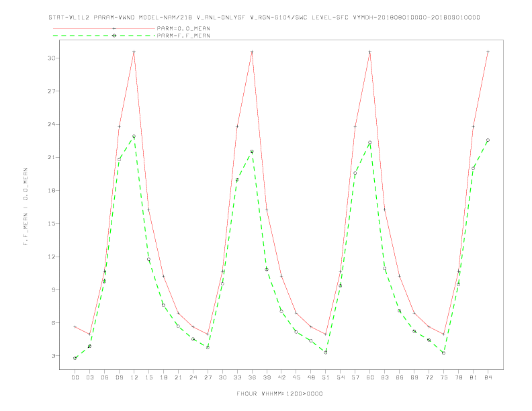This screenshot has height=411, width=532.
Task: Click the y-axis tick label 18
Action: pos(52,191)
